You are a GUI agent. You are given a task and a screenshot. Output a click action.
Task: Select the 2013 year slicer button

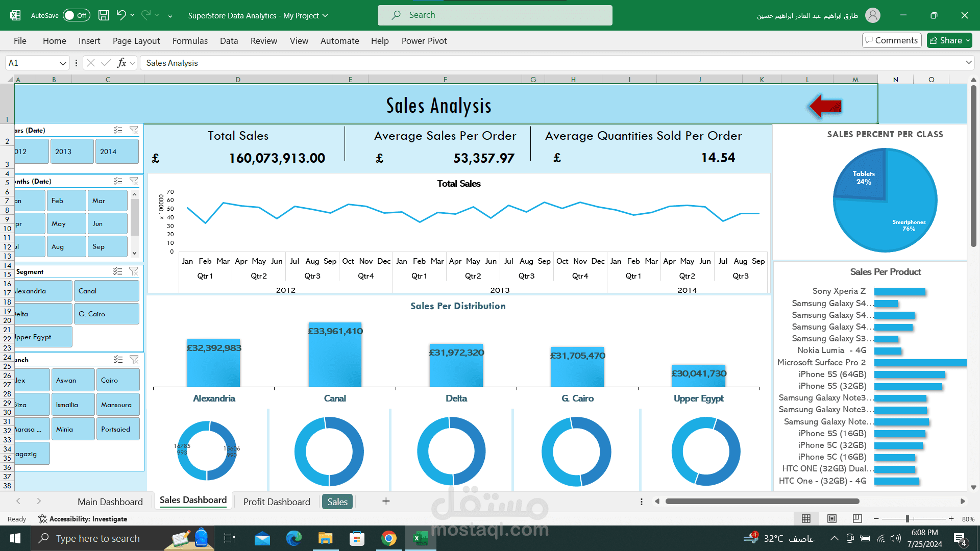click(x=72, y=152)
